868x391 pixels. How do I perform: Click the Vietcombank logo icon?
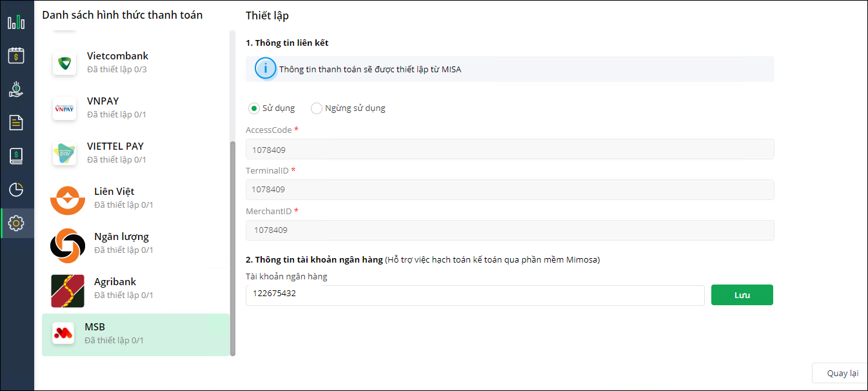(64, 63)
